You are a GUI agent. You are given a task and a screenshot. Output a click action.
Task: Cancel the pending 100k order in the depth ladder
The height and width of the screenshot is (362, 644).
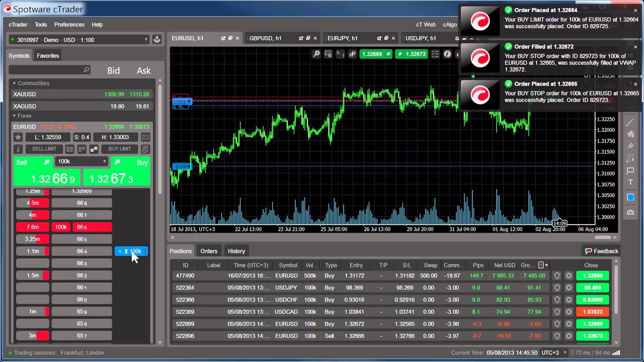120,251
